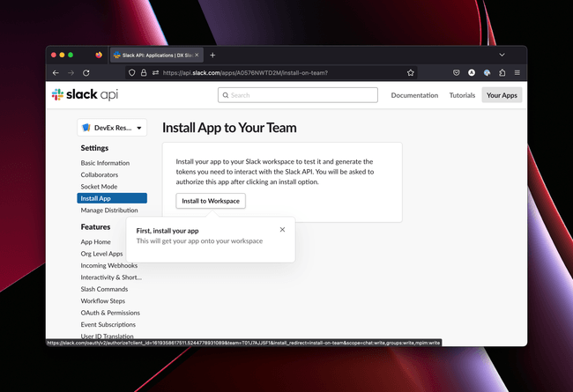Focus the Search input field
Image resolution: width=573 pixels, height=392 pixels.
[298, 95]
